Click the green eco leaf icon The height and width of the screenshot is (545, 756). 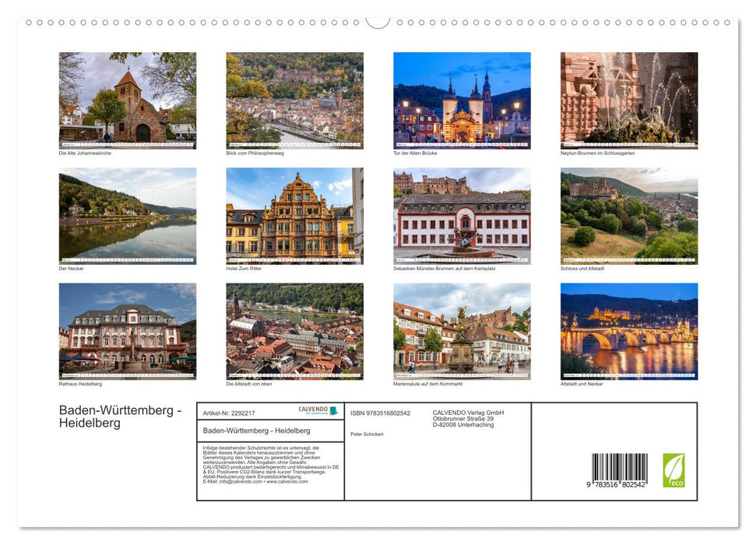673,470
